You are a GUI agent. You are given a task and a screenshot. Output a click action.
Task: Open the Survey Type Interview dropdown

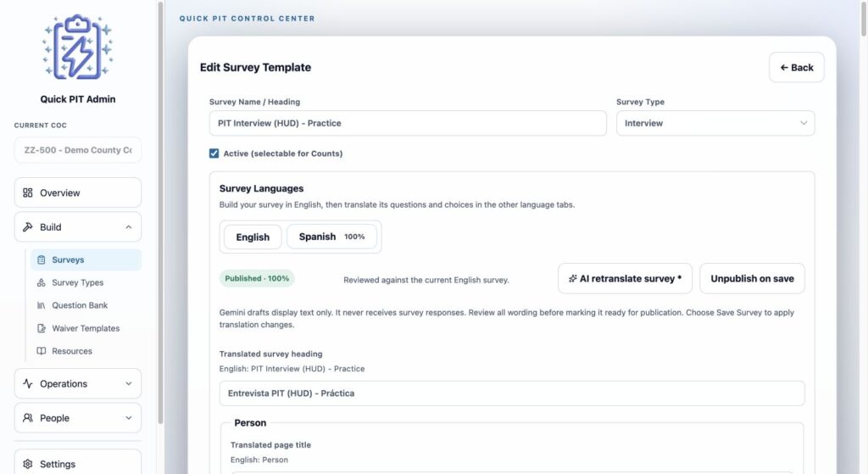[x=715, y=123]
